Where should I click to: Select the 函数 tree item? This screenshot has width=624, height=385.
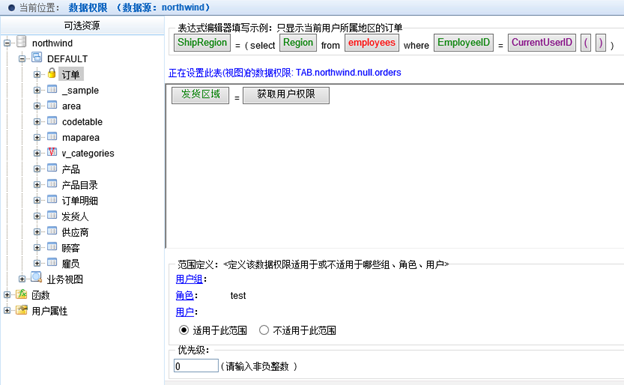pyautogui.click(x=41, y=295)
